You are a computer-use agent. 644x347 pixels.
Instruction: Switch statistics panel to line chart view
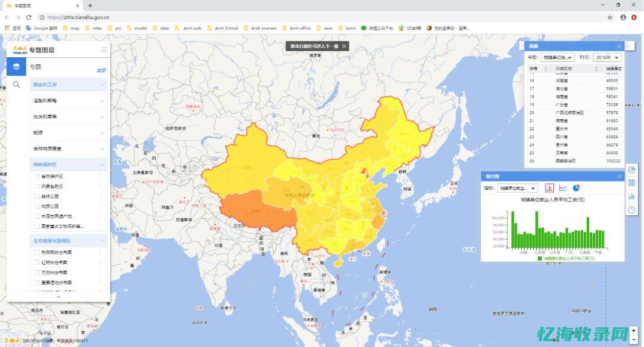(562, 188)
